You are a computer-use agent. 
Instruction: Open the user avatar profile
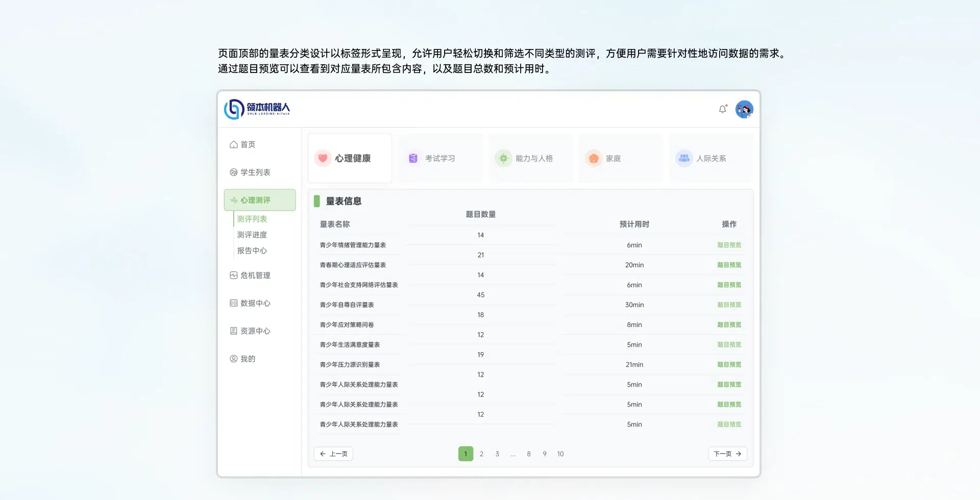(744, 109)
